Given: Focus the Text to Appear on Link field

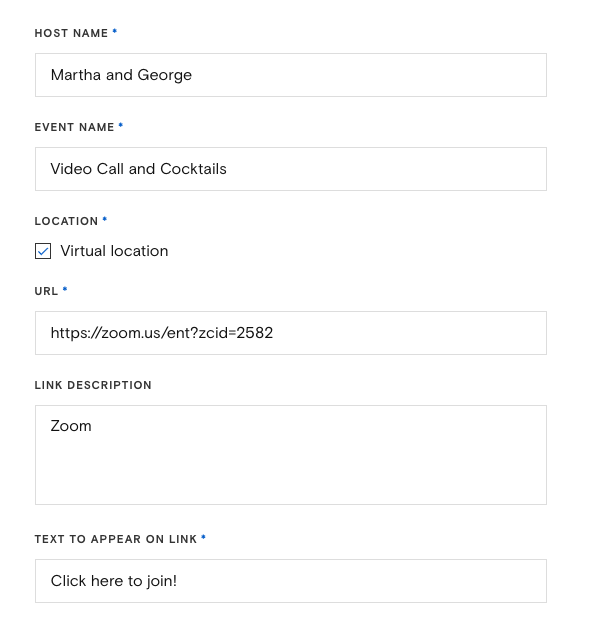Looking at the screenshot, I should click(x=291, y=581).
